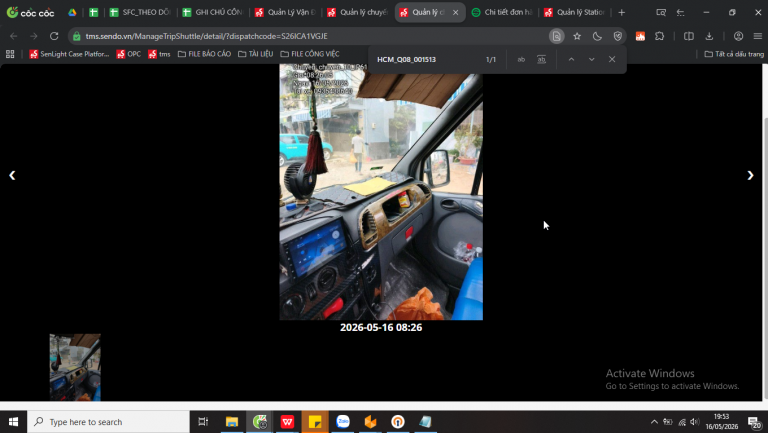
Task: Switch to Quản lý Station tab
Action: (x=575, y=12)
